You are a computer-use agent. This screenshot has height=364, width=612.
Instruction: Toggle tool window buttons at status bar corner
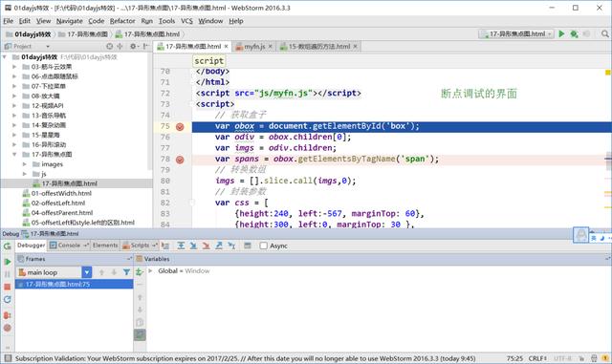tap(8, 358)
